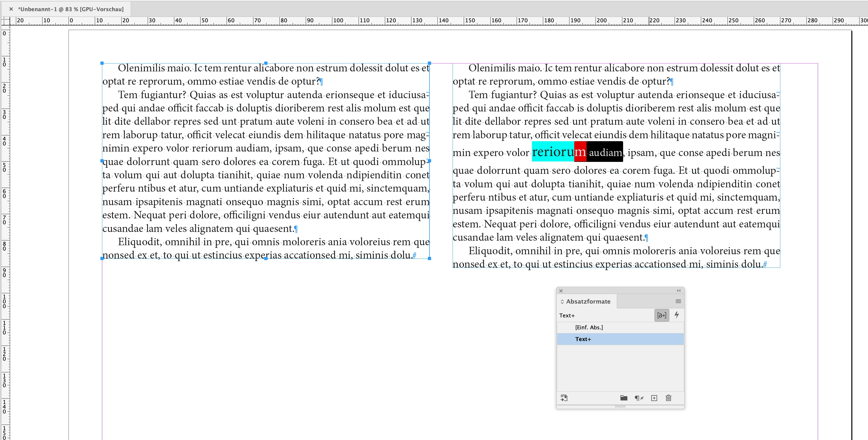The width and height of the screenshot is (868, 440).
Task: Cycle the panel view via arrows beside Absatzformate
Action: point(562,302)
